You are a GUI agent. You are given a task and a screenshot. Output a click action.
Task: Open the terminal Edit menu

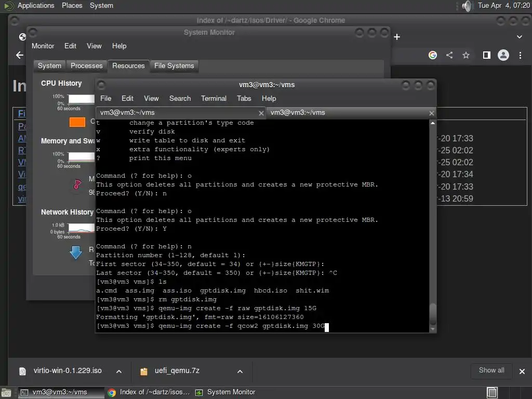click(127, 98)
